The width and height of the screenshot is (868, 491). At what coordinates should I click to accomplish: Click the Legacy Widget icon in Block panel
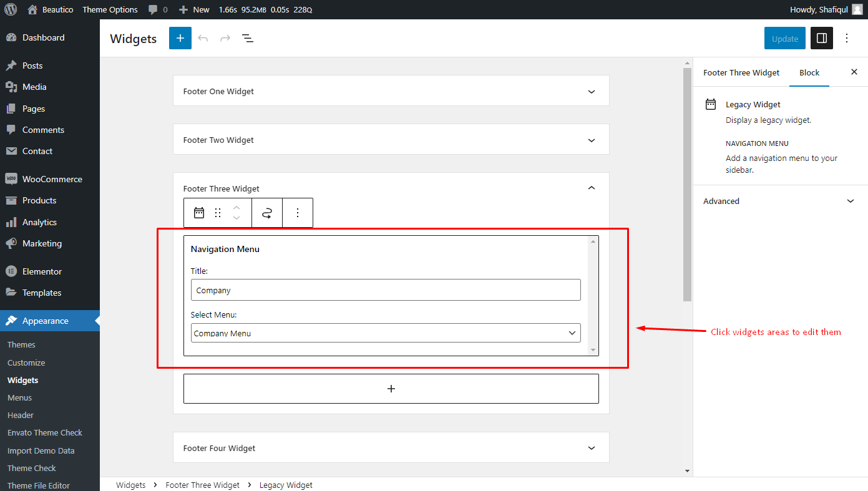pos(711,104)
